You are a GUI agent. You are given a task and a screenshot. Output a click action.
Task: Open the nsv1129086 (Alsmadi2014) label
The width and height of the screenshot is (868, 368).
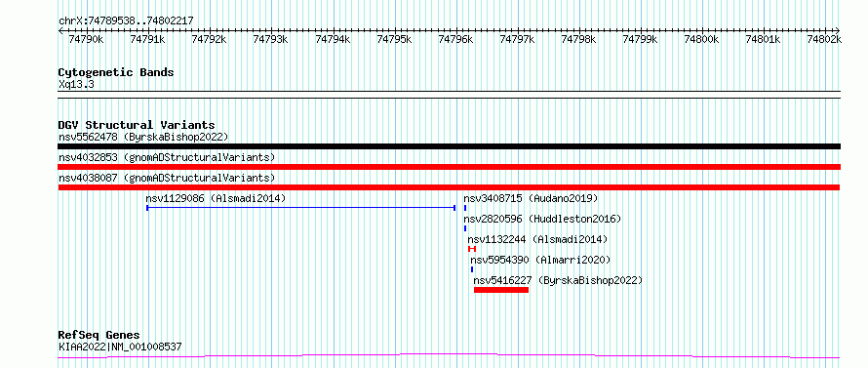[216, 198]
